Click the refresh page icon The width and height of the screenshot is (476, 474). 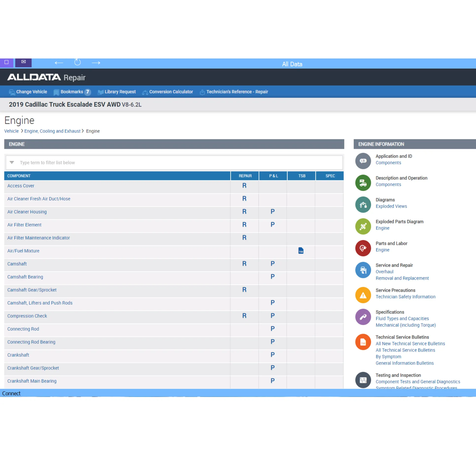pos(77,62)
